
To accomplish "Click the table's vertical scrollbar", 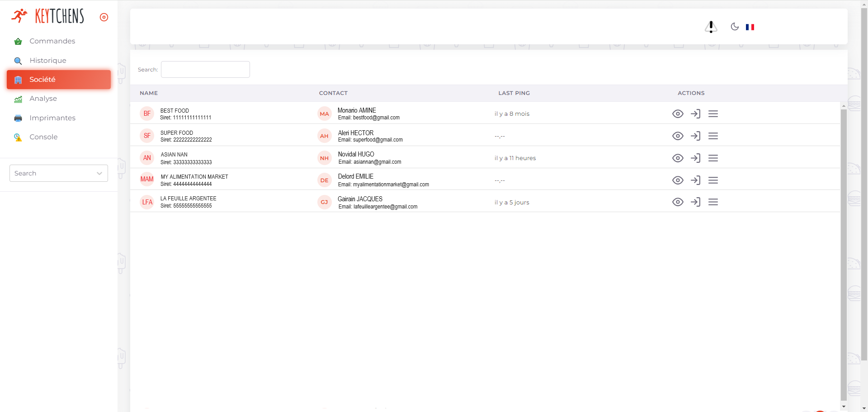I will click(843, 253).
